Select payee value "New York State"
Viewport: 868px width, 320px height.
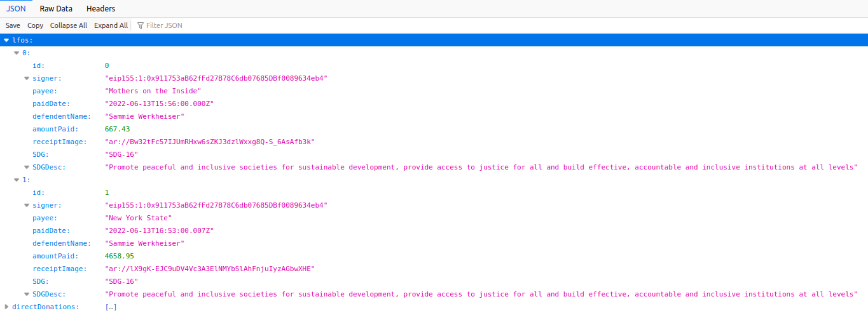tap(138, 218)
